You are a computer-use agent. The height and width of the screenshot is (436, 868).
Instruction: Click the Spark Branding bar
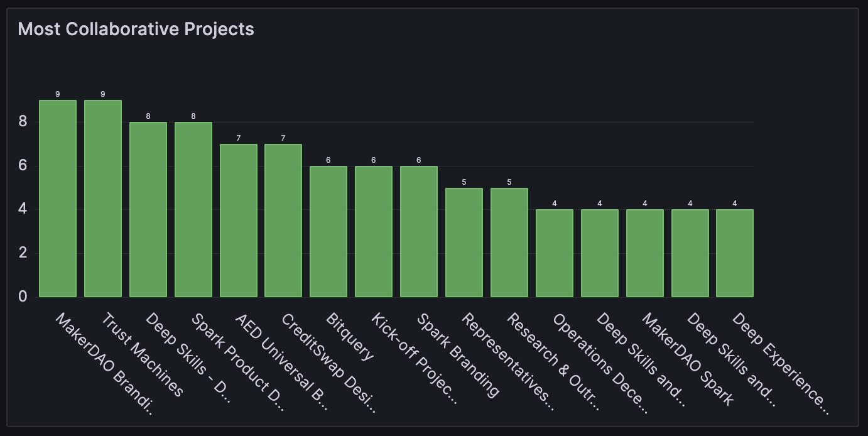(x=419, y=231)
